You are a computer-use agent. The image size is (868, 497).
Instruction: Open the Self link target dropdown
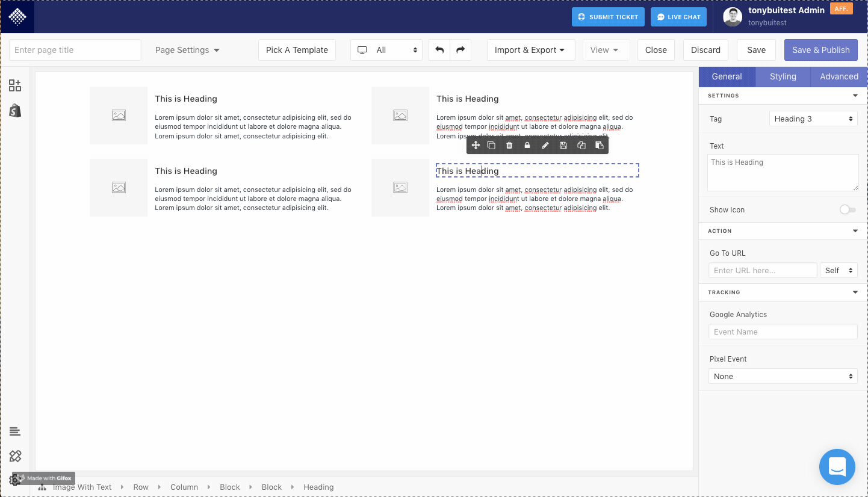click(839, 271)
